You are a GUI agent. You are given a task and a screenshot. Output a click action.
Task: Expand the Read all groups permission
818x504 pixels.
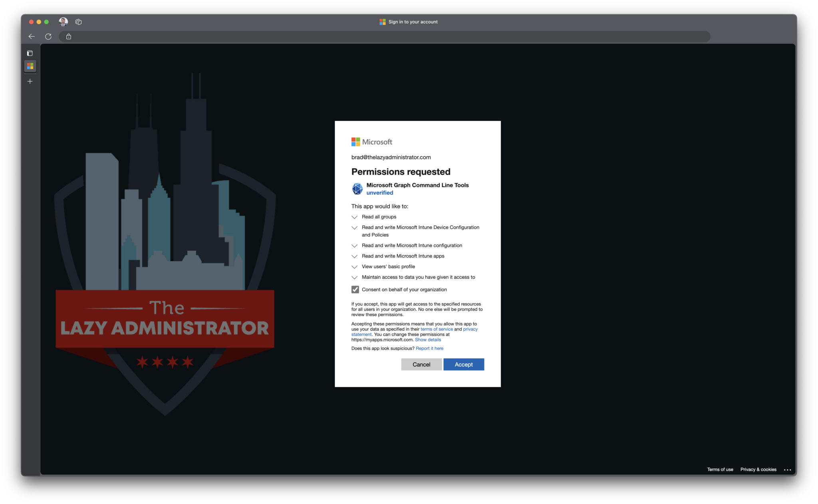tap(354, 217)
